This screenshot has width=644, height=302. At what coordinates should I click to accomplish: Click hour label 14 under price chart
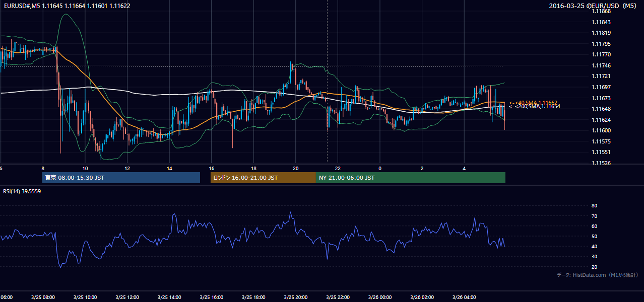pos(169,169)
